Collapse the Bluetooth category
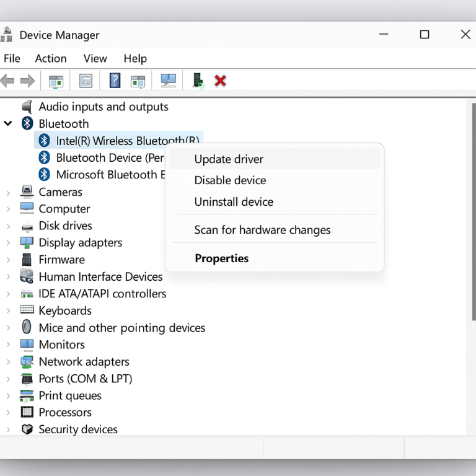476x476 pixels. click(8, 123)
